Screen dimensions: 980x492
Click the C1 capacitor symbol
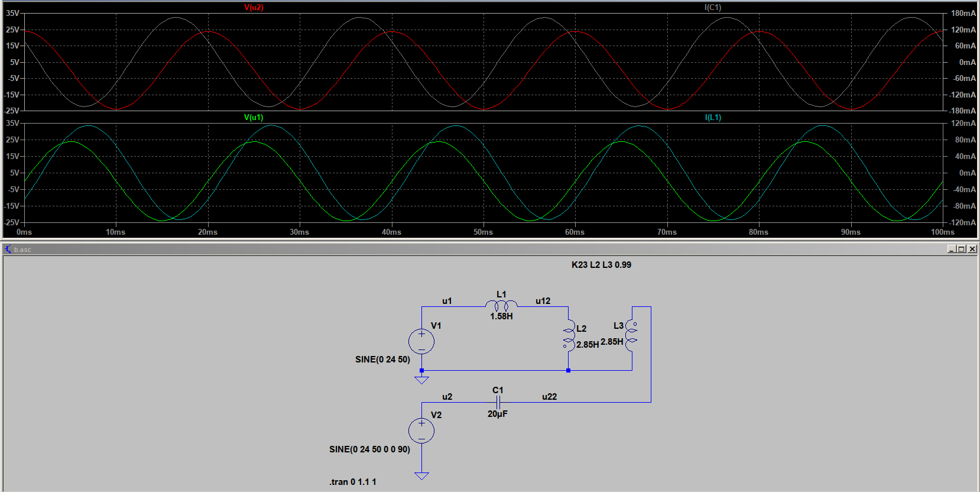click(498, 403)
